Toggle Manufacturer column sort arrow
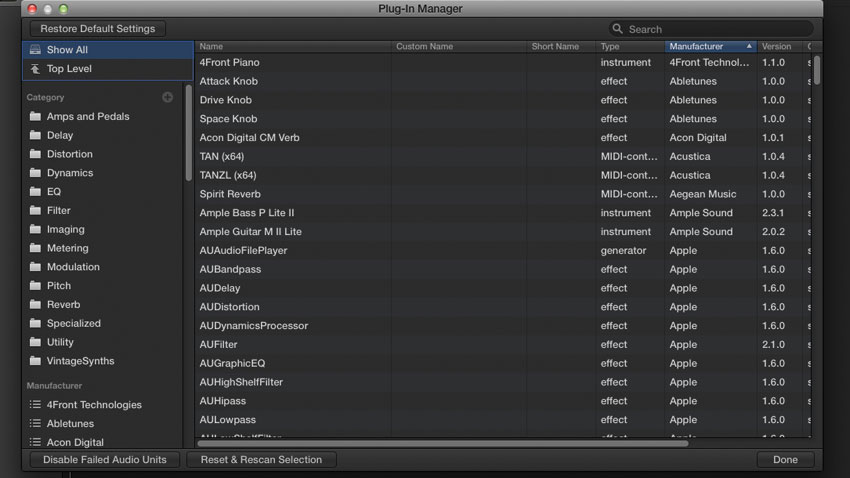The width and height of the screenshot is (850, 478). tap(749, 46)
